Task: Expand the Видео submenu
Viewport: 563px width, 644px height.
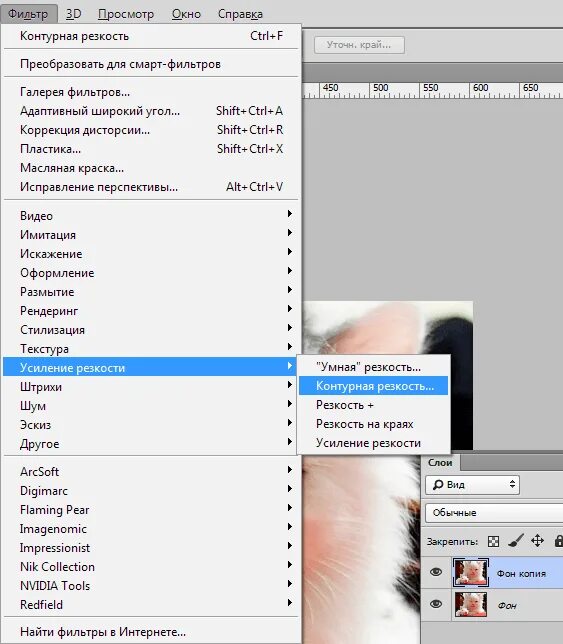Action: pos(150,216)
